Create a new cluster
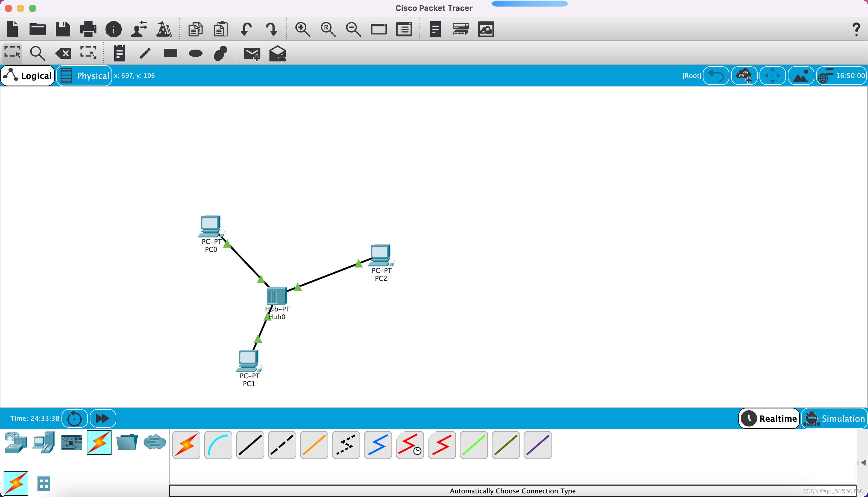The height and width of the screenshot is (497, 868). coord(744,75)
